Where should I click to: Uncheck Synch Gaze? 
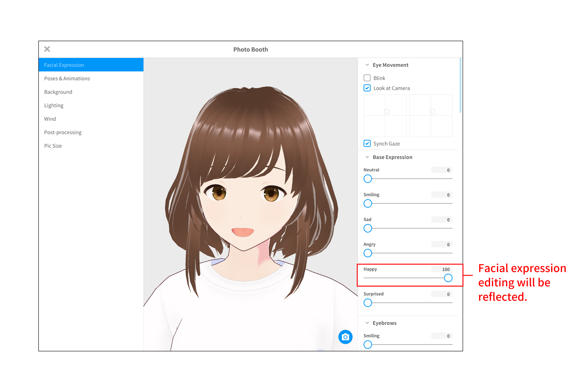(367, 144)
